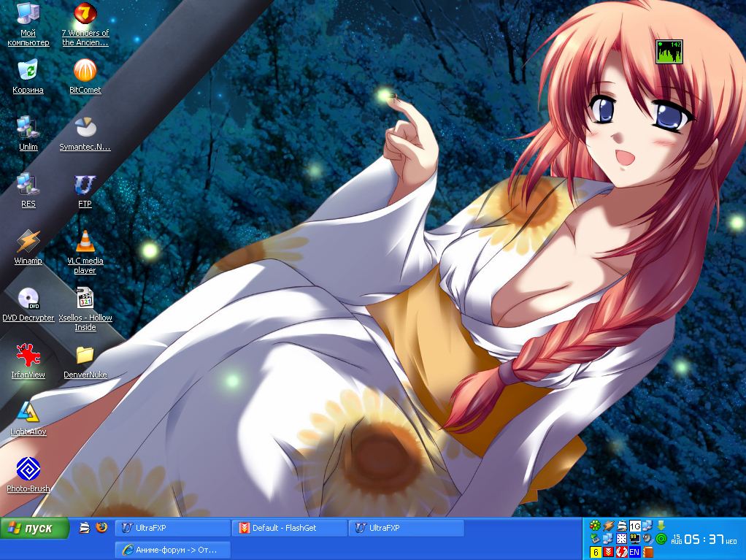Open the FTP UltraFXP desktop shortcut

85,191
